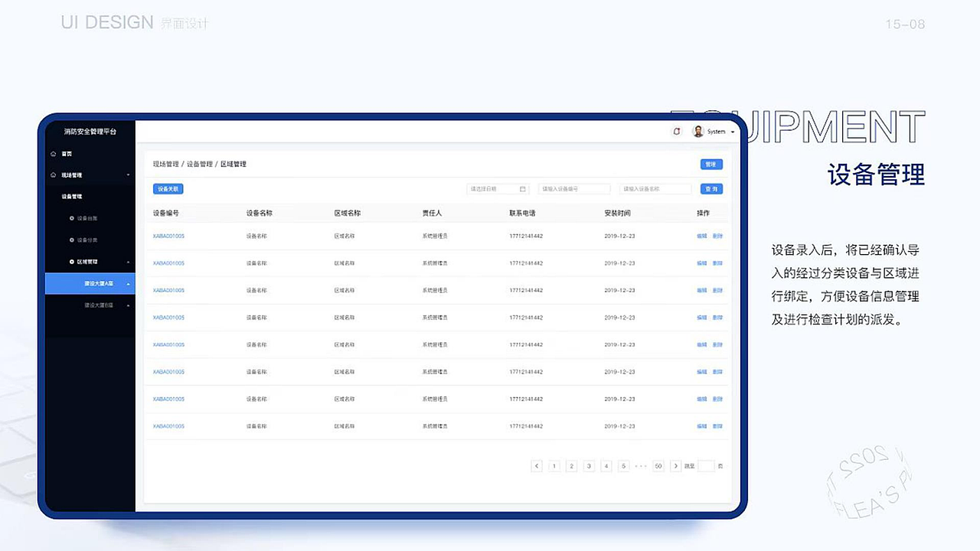Click the icon beside 现场管理
Image resolution: width=980 pixels, height=551 pixels.
pos(53,175)
